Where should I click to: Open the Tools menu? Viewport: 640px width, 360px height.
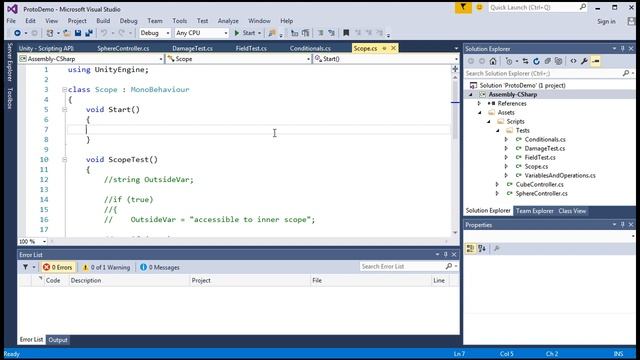(x=179, y=21)
